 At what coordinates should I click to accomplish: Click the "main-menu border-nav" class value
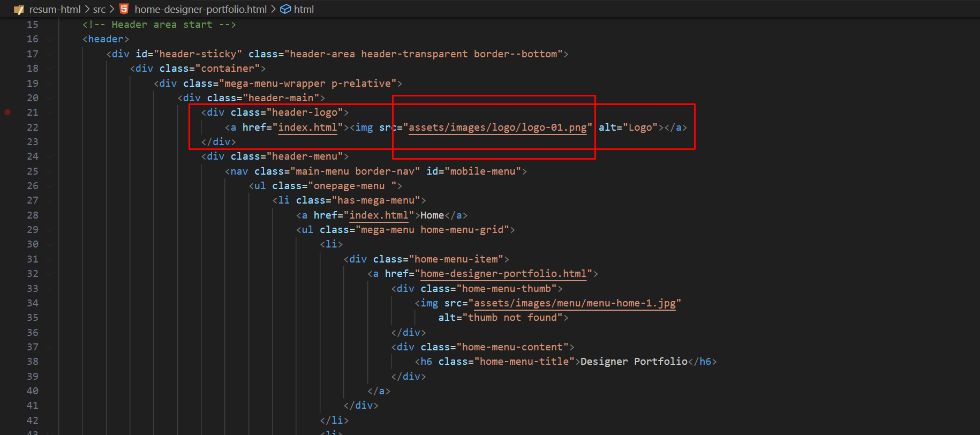355,171
